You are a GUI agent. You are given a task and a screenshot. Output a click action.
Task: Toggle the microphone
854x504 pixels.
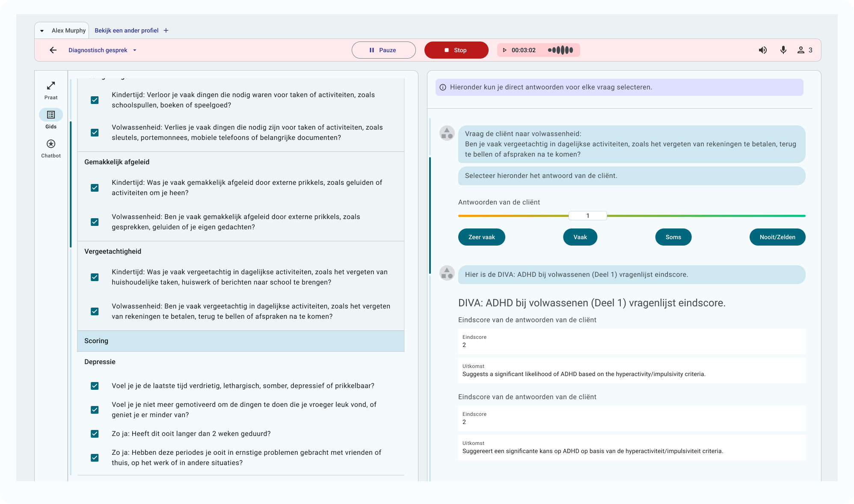click(x=783, y=50)
